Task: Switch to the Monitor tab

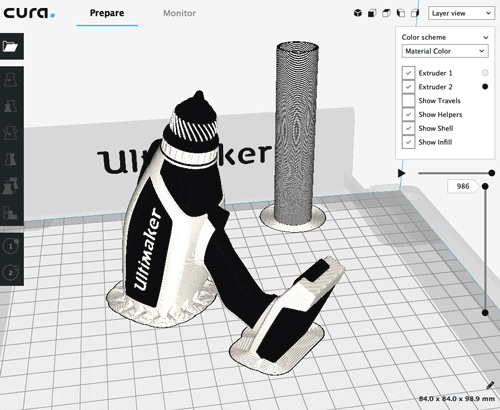Action: click(x=179, y=13)
